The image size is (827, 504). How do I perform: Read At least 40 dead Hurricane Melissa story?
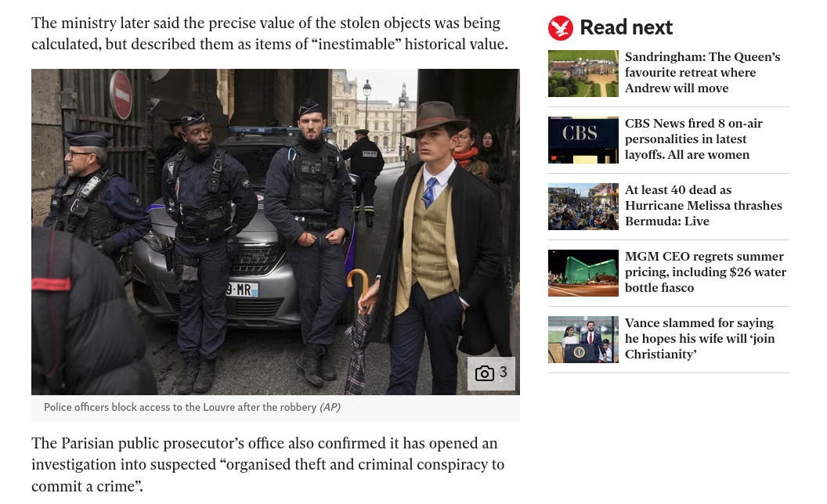point(703,206)
